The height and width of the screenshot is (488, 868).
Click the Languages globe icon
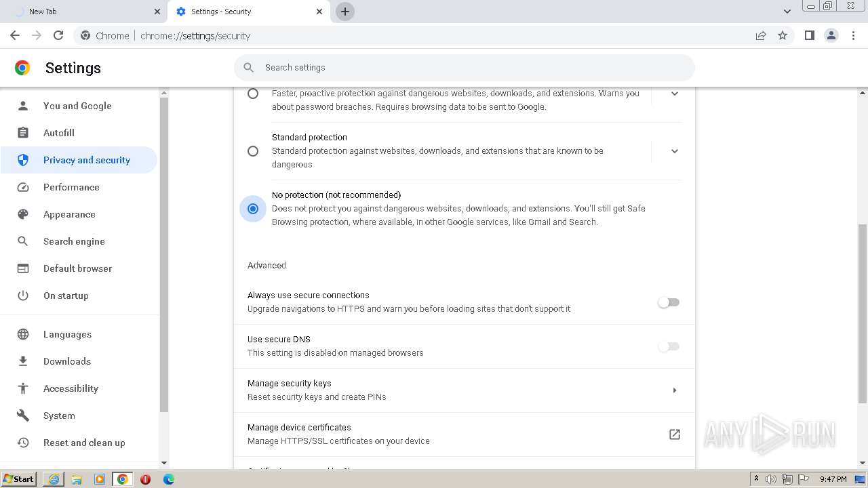point(23,334)
